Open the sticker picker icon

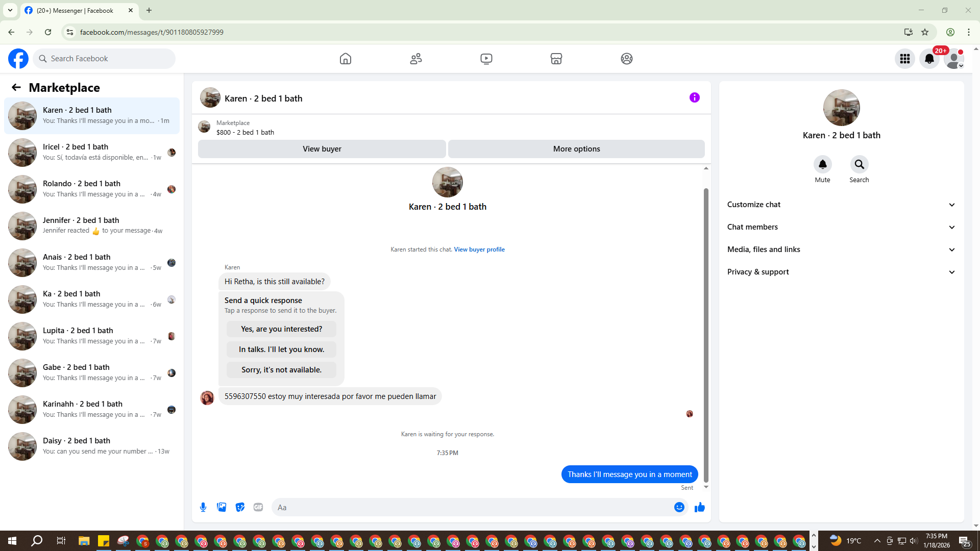click(240, 507)
